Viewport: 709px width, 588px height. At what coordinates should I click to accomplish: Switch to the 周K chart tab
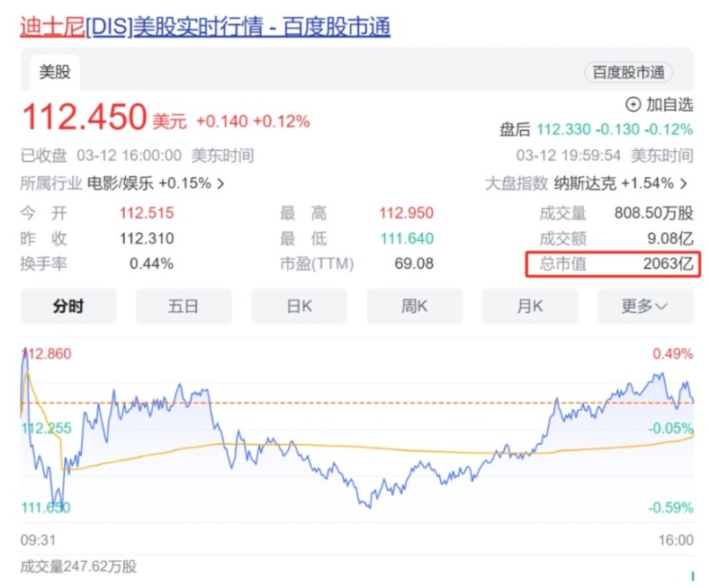coord(415,307)
